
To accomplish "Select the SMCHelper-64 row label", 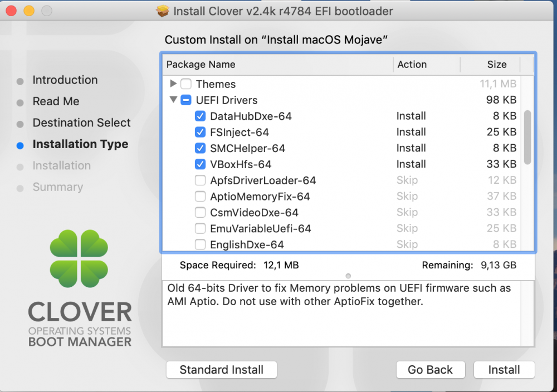I will pyautogui.click(x=248, y=148).
